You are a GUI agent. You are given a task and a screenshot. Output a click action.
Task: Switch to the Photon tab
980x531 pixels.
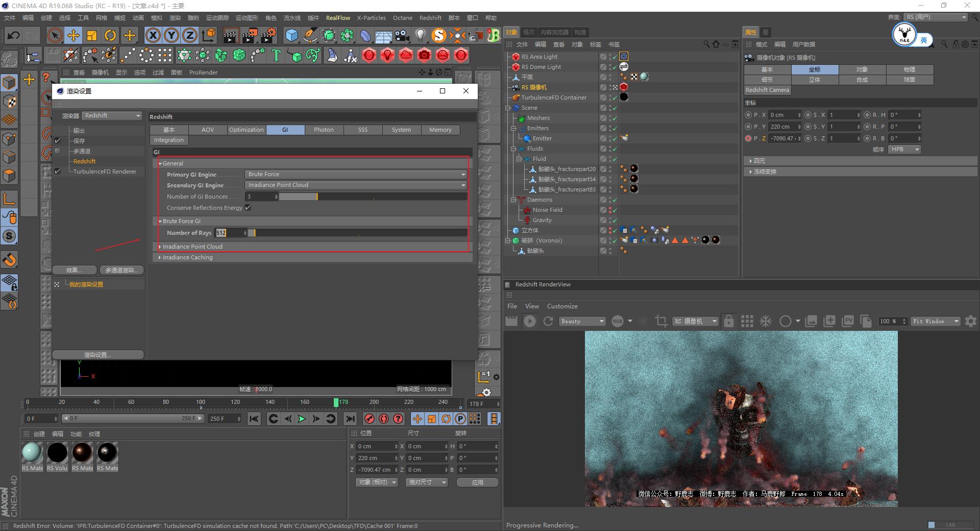324,130
